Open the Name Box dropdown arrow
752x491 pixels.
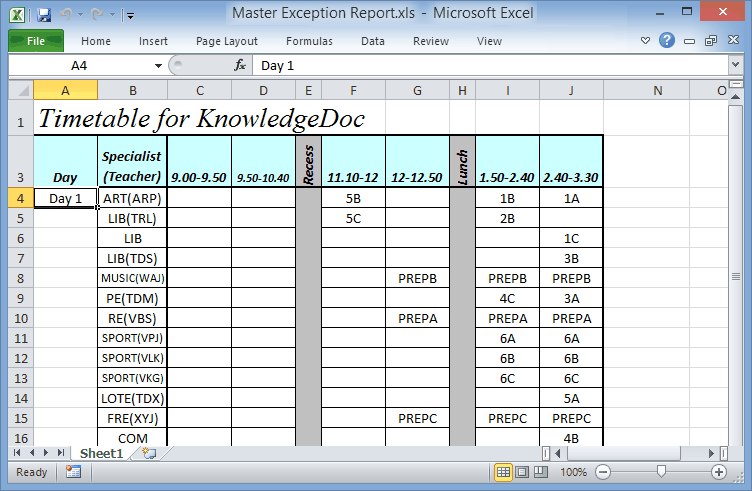[x=158, y=66]
